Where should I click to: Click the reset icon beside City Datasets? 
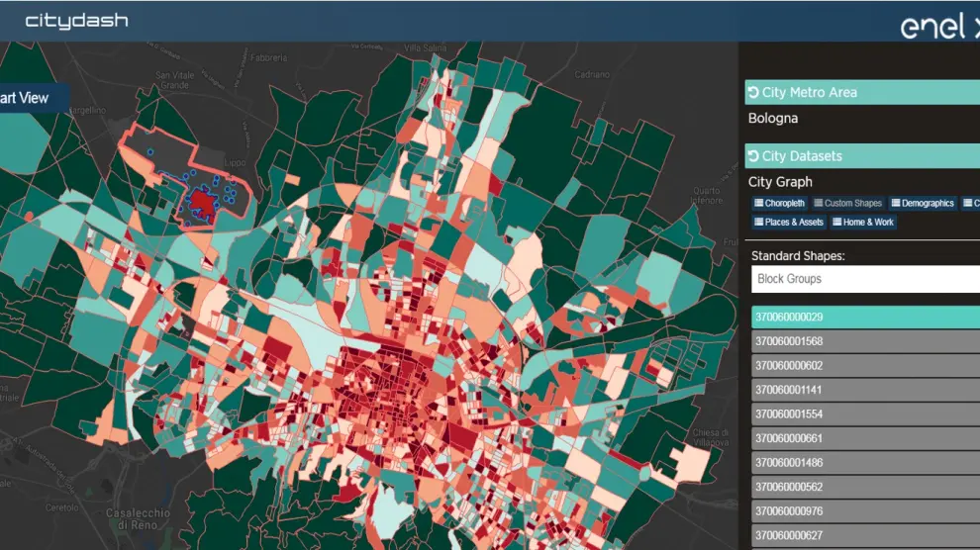(754, 156)
